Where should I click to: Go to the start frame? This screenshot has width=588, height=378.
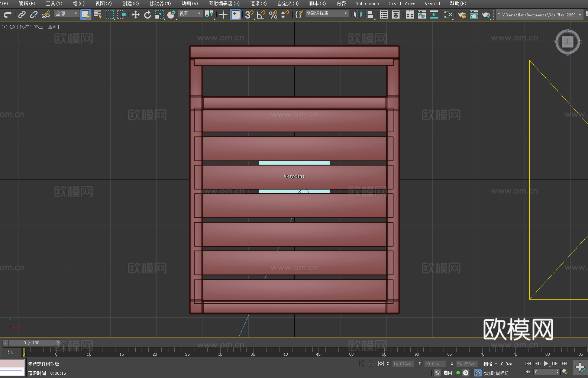(x=528, y=364)
